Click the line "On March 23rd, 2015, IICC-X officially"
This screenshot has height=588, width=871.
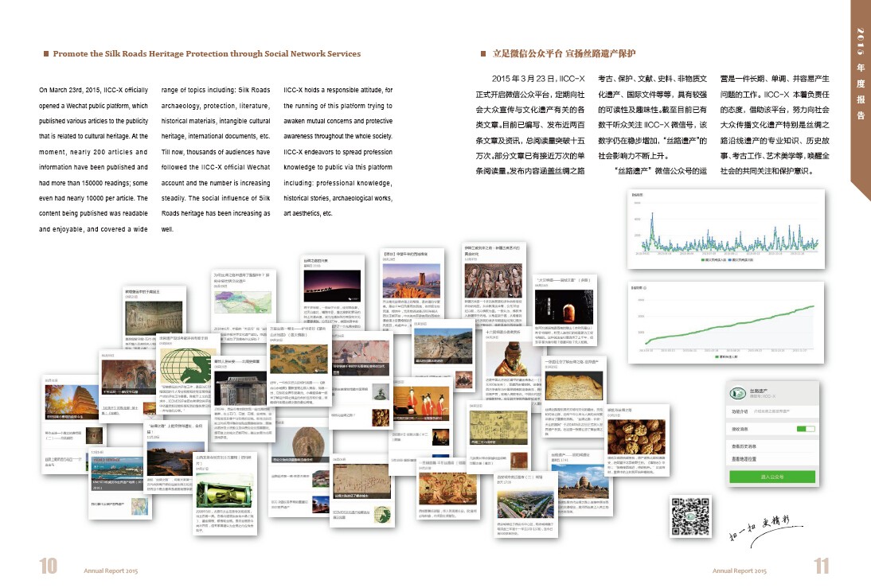[x=93, y=90]
